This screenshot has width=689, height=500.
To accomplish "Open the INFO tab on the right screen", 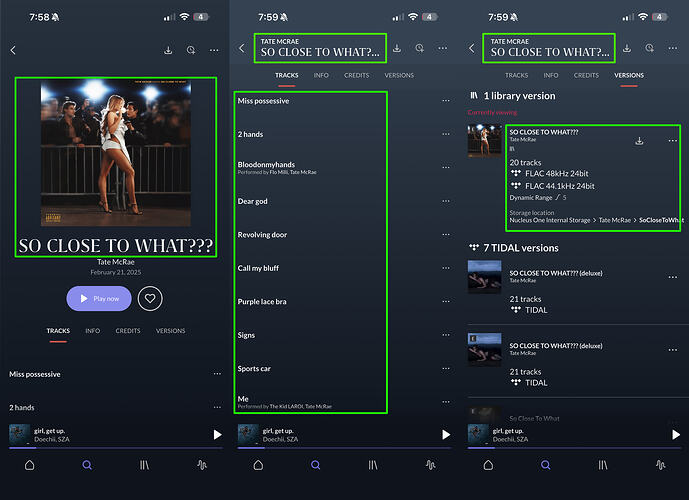I will 551,76.
